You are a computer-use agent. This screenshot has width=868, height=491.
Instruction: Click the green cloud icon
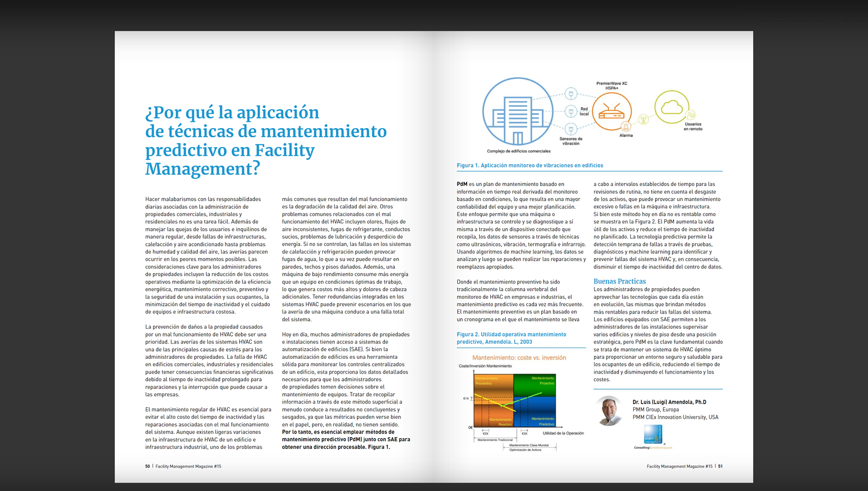[671, 107]
